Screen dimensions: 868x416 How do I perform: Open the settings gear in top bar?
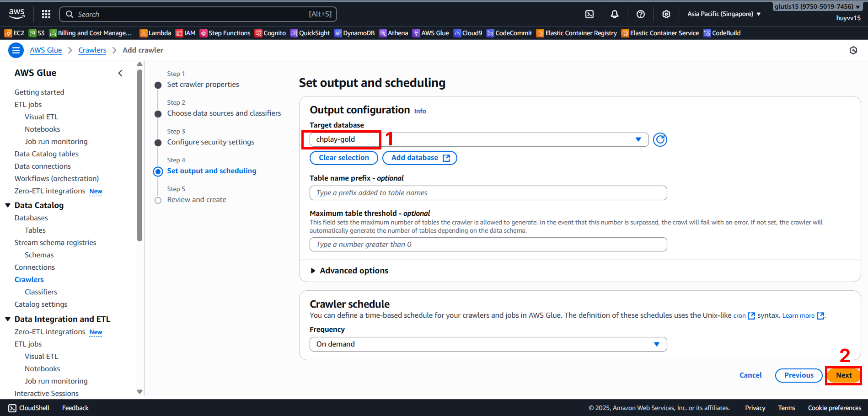click(666, 14)
